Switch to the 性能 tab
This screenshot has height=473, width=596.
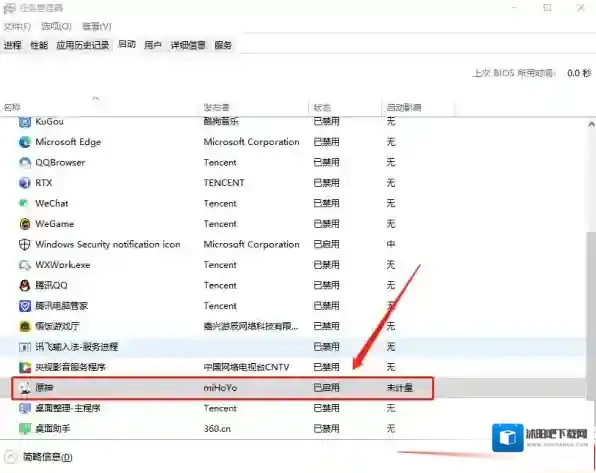(x=39, y=45)
